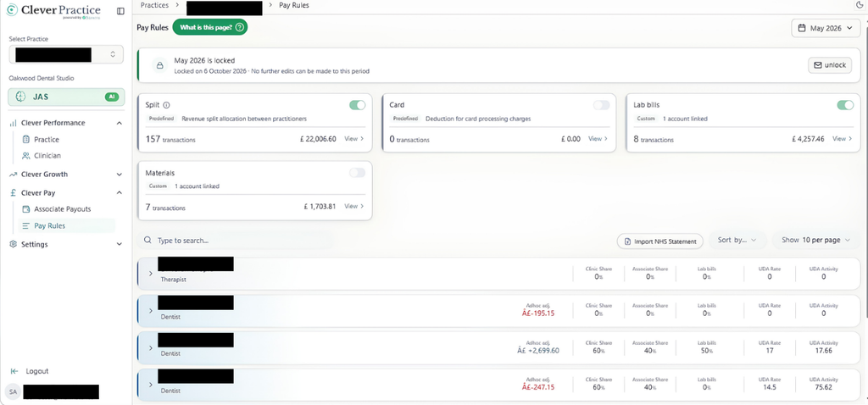The image size is (868, 405).
Task: Enable the Materials rule toggle
Action: click(358, 173)
